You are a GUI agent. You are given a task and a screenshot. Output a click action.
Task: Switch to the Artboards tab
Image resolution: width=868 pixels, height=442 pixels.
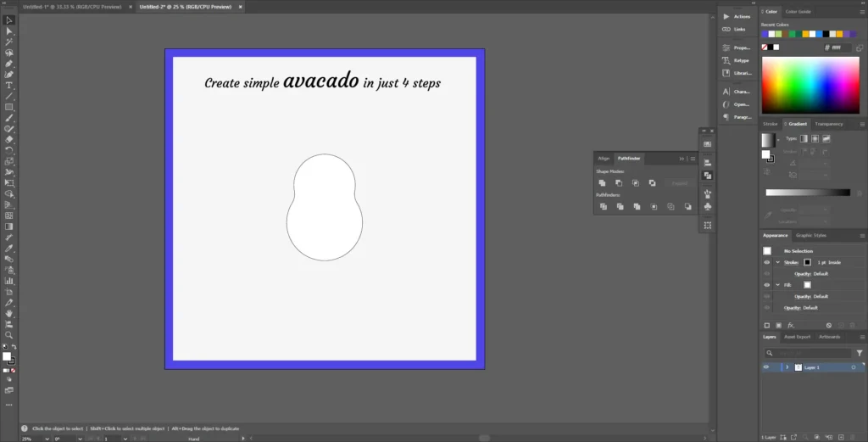click(829, 337)
